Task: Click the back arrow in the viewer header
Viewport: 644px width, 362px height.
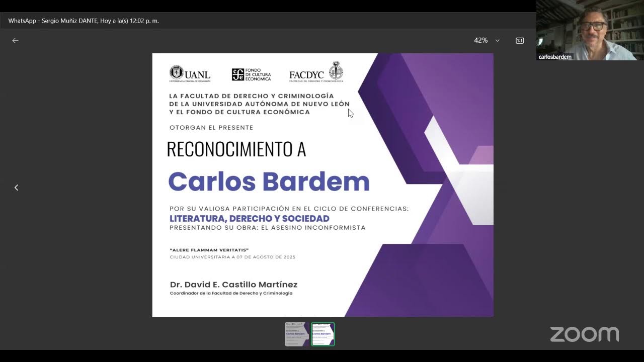Action: [15, 41]
